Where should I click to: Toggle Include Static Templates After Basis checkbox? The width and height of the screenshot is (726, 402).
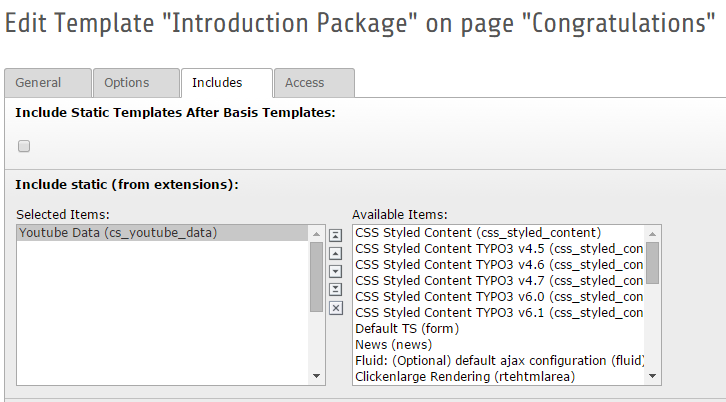(24, 146)
